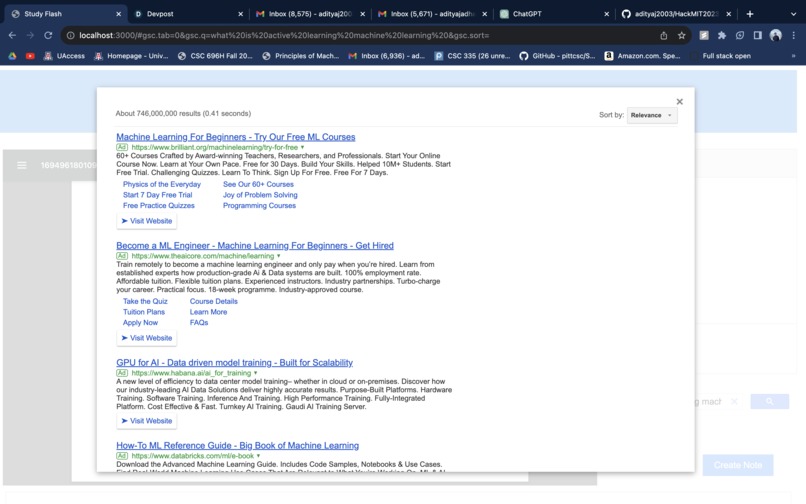Open the Take the Quiz sitelink
The image size is (806, 504).
pos(145,301)
